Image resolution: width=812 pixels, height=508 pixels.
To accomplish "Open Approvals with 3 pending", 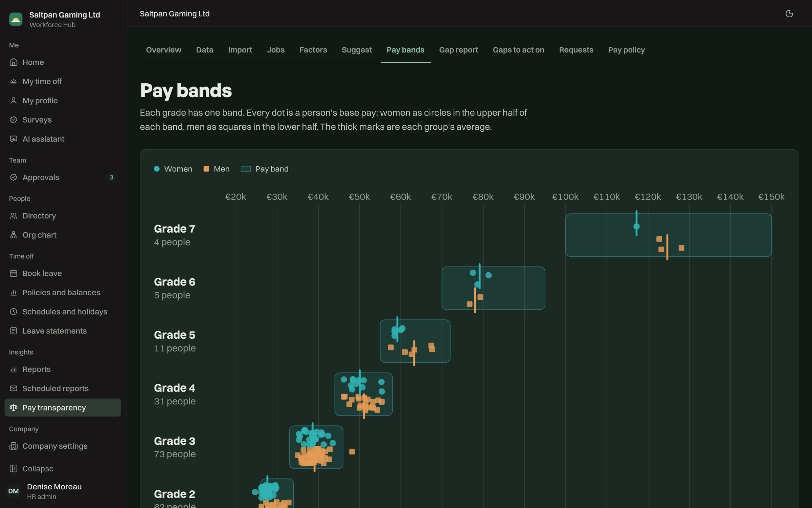I will point(63,177).
